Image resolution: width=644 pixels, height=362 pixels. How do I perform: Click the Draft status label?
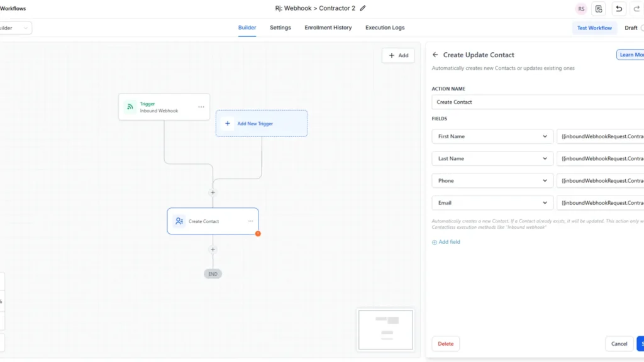[x=631, y=28]
